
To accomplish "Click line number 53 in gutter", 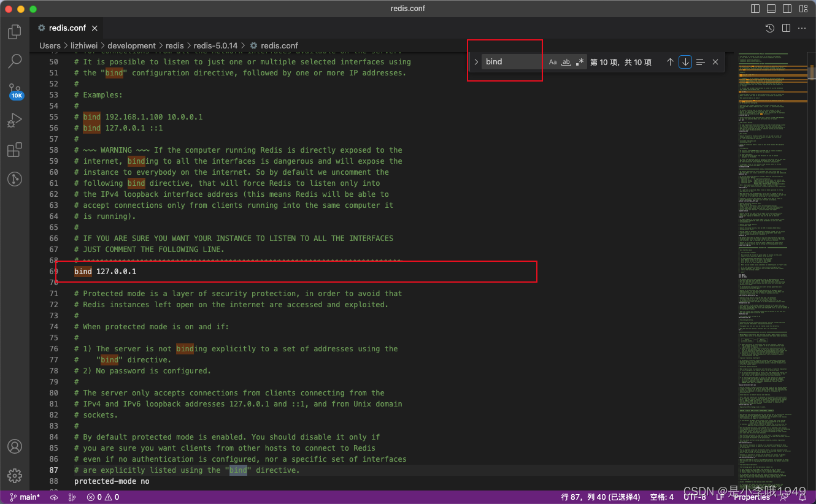I will [53, 94].
